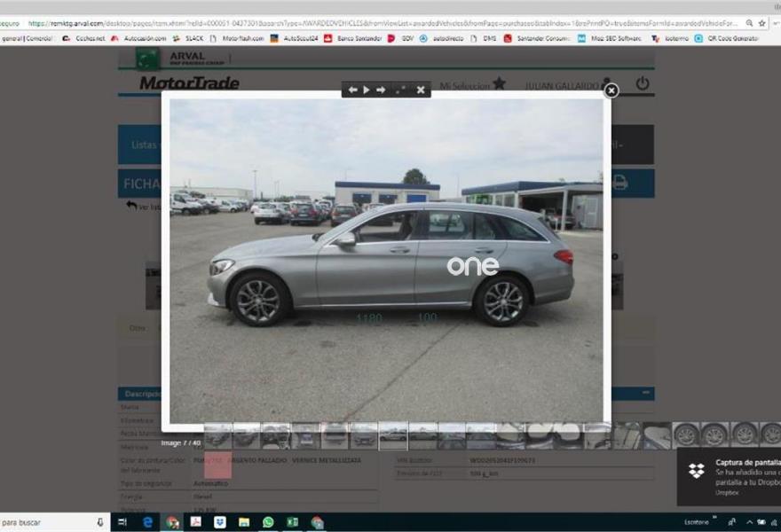The width and height of the screenshot is (781, 532).
Task: Toggle the lightbox image resize icon
Action: 400,90
